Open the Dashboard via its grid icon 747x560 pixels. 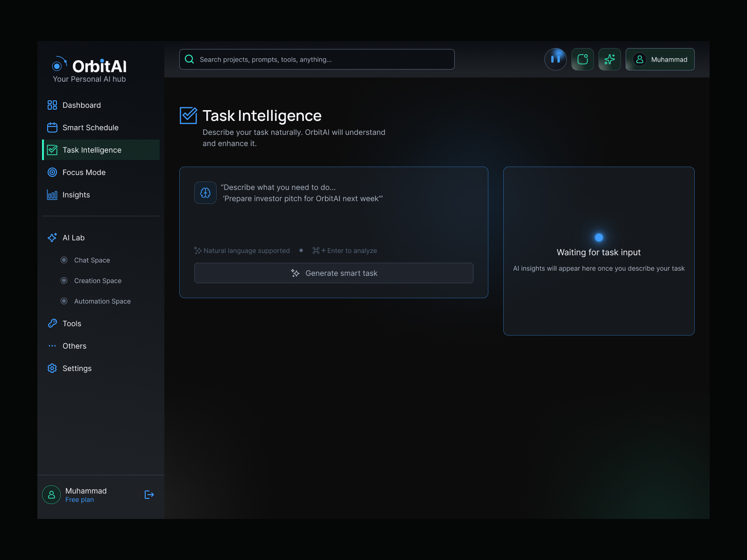(x=52, y=105)
